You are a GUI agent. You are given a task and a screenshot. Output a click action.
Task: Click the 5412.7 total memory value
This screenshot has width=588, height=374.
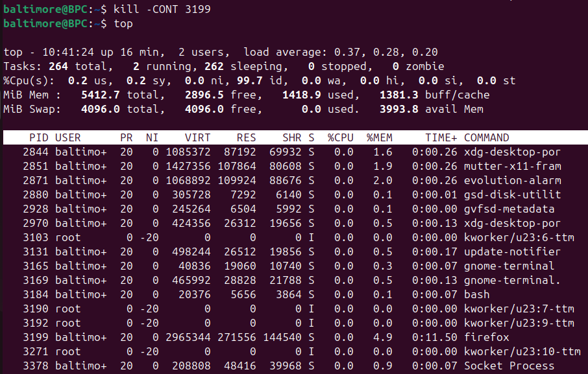click(x=101, y=95)
